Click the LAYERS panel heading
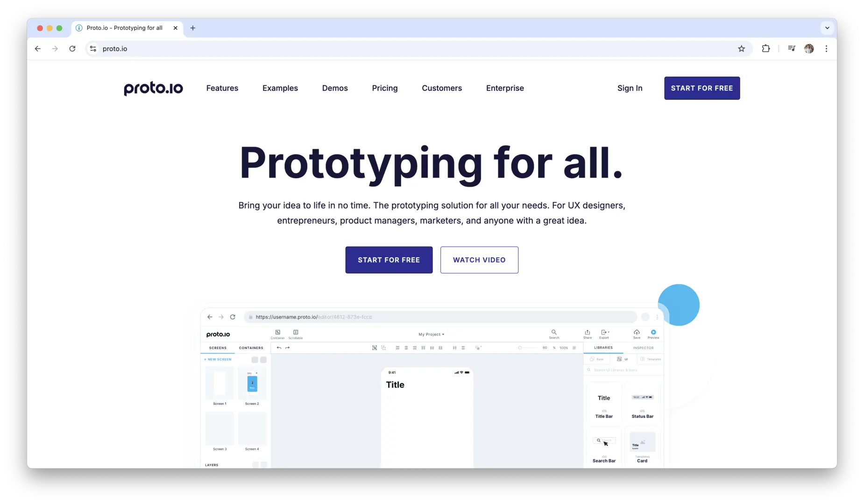This screenshot has width=864, height=504. [212, 465]
